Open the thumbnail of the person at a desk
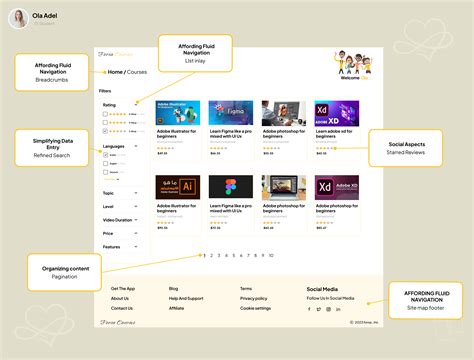The image size is (474, 360). pos(284,113)
